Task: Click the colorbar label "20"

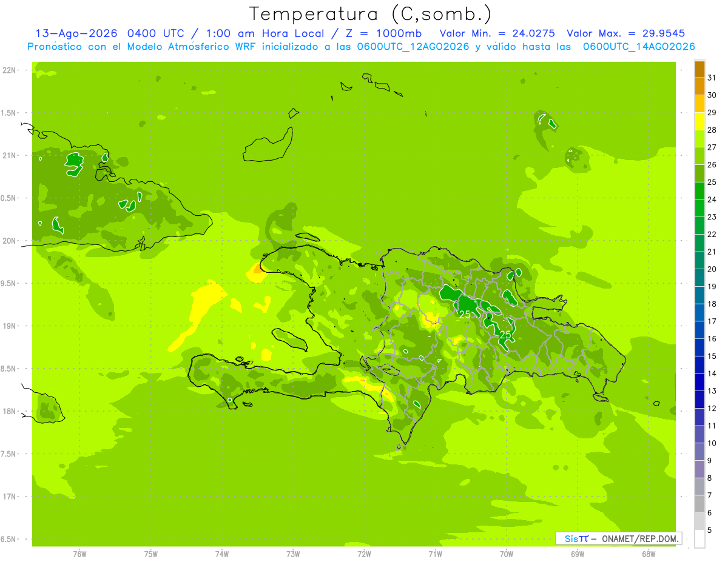Action: click(x=712, y=269)
